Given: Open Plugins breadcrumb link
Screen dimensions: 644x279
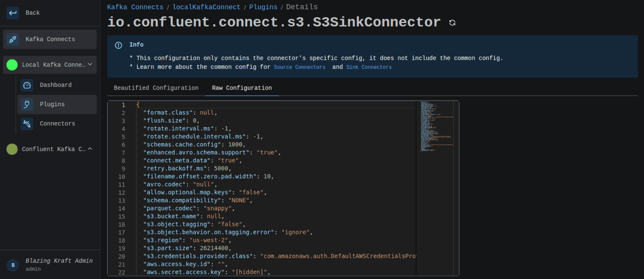Looking at the screenshot, I should (263, 7).
